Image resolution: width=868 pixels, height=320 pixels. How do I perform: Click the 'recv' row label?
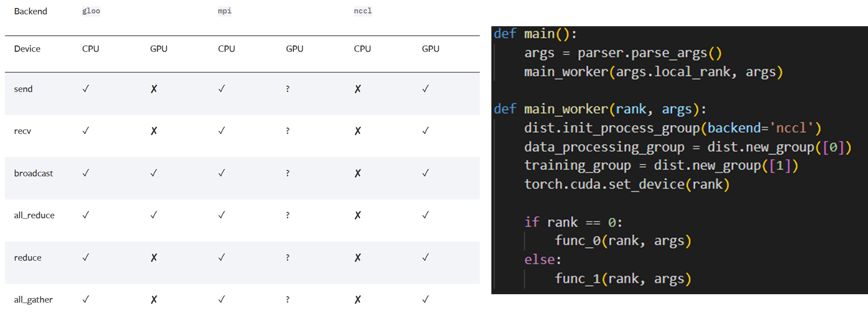pos(22,131)
